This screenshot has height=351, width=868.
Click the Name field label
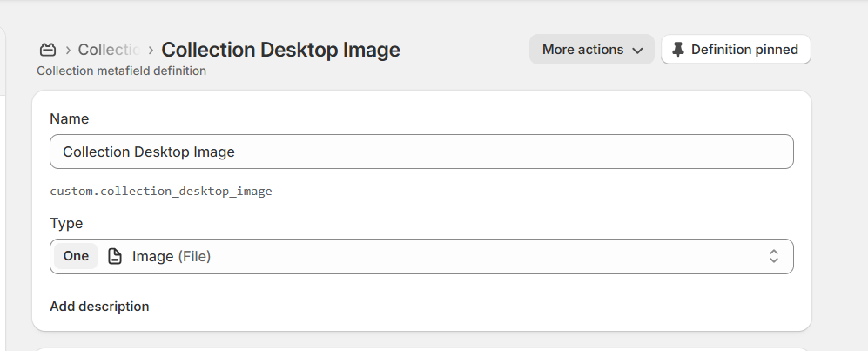pos(69,118)
